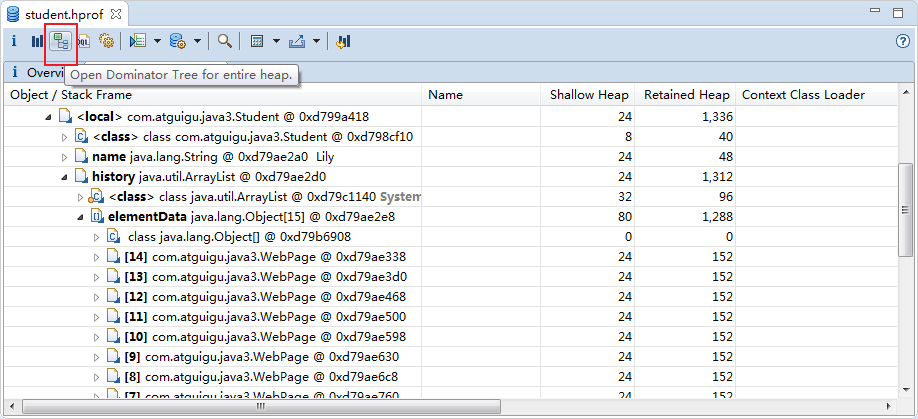
Task: Open the Query Browser database icon
Action: click(x=177, y=41)
